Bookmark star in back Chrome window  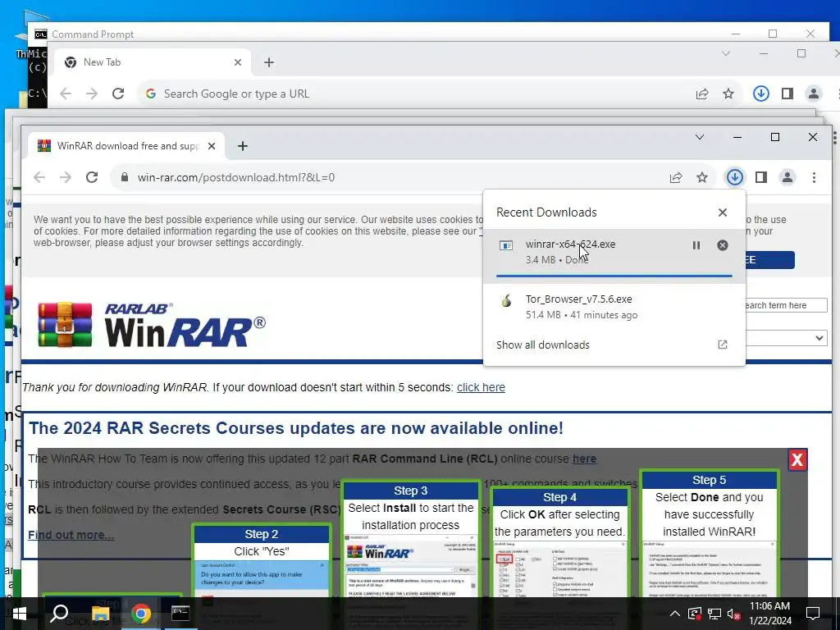pos(728,94)
